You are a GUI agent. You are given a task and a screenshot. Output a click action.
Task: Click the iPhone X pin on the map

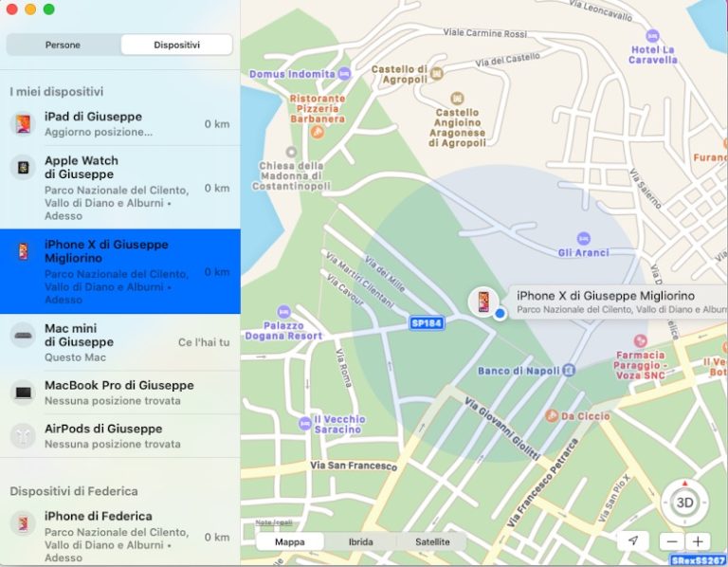[x=483, y=302]
